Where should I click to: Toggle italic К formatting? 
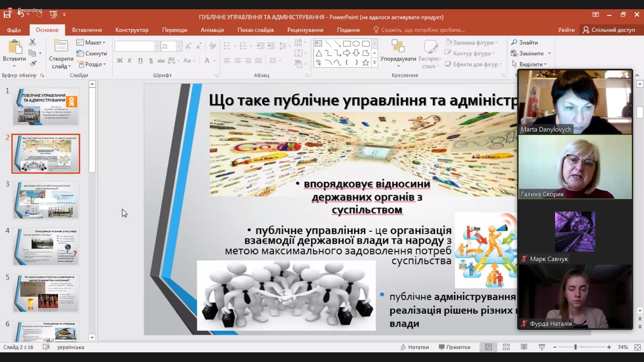coord(130,61)
